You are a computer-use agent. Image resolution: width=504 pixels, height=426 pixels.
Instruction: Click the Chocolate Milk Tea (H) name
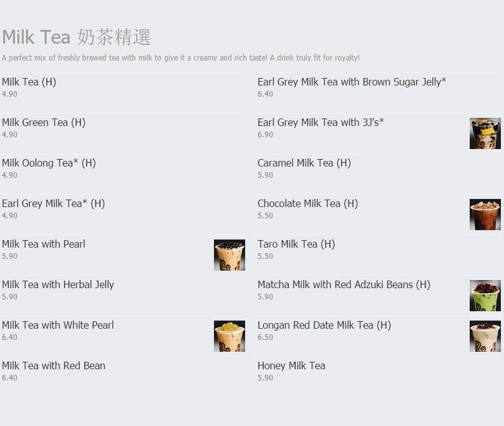pos(308,203)
